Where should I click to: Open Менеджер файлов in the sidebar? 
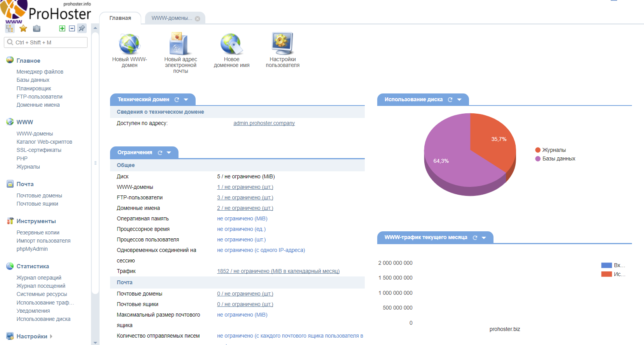(40, 72)
